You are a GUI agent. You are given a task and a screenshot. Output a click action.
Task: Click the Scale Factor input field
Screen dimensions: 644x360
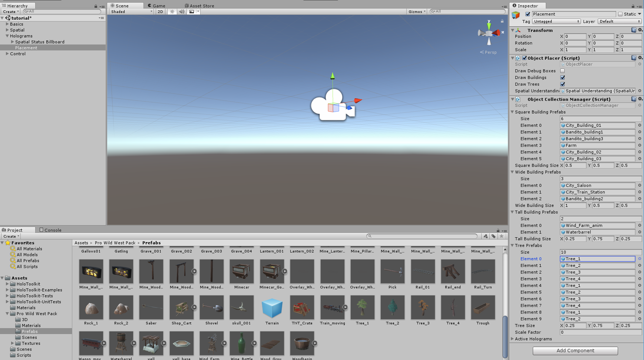click(x=601, y=332)
